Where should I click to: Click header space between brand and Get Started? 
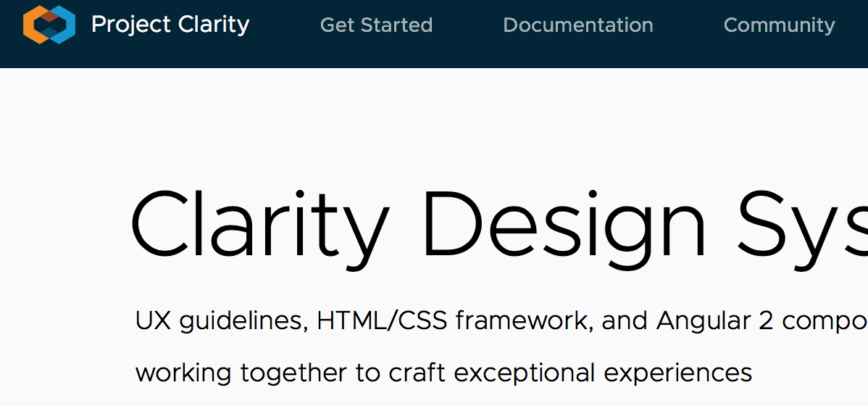tap(285, 25)
